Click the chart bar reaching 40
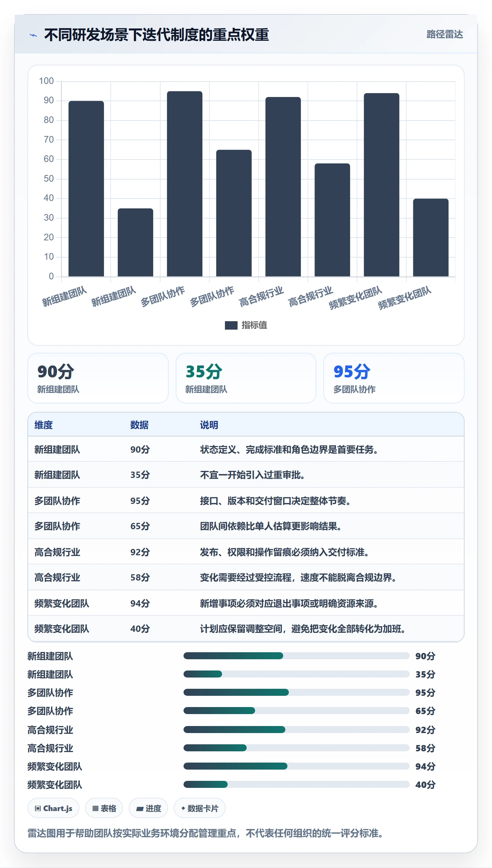The width and height of the screenshot is (492, 868). [x=430, y=238]
